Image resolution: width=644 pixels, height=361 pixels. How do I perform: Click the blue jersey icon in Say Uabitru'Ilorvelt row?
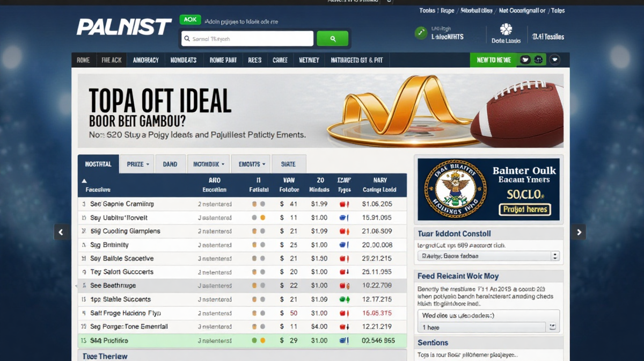tap(343, 218)
